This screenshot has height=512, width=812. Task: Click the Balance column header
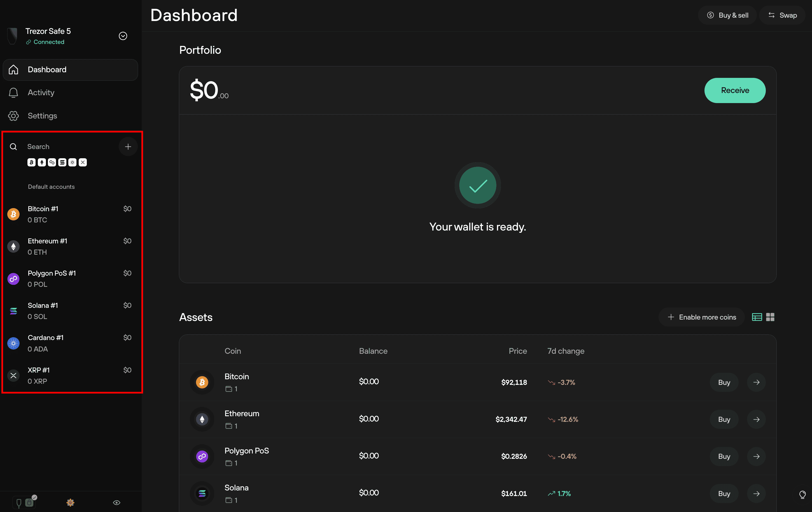click(x=373, y=351)
